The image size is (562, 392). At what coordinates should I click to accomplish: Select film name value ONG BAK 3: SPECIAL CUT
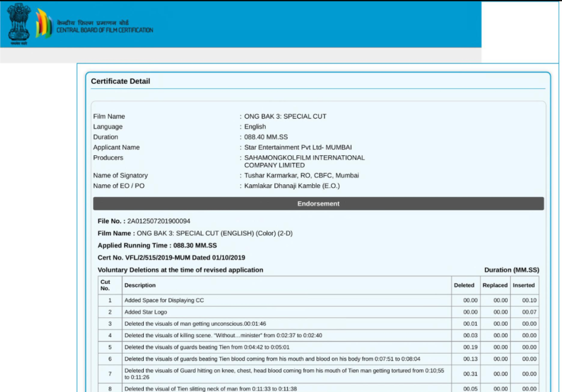[285, 116]
